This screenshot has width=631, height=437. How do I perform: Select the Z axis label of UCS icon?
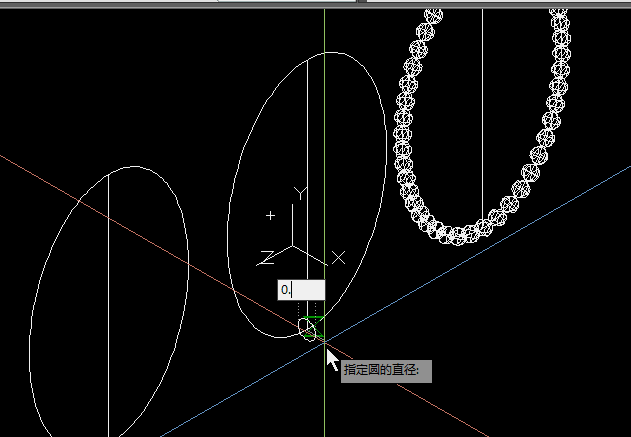pyautogui.click(x=266, y=258)
